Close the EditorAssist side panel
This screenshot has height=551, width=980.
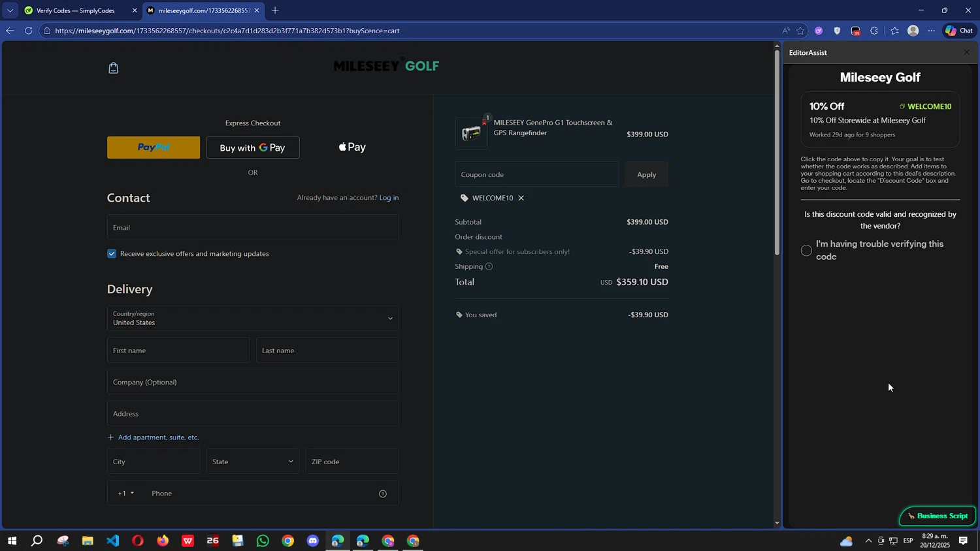point(966,52)
